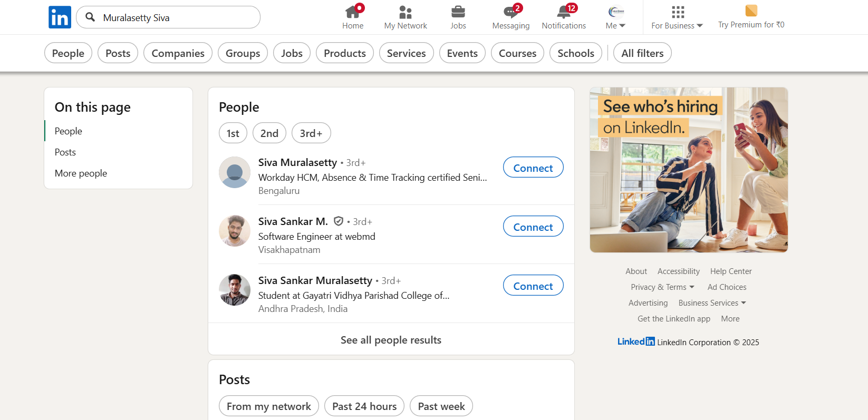Open Messaging chat icon
Screen dimensions: 868x420
click(510, 12)
